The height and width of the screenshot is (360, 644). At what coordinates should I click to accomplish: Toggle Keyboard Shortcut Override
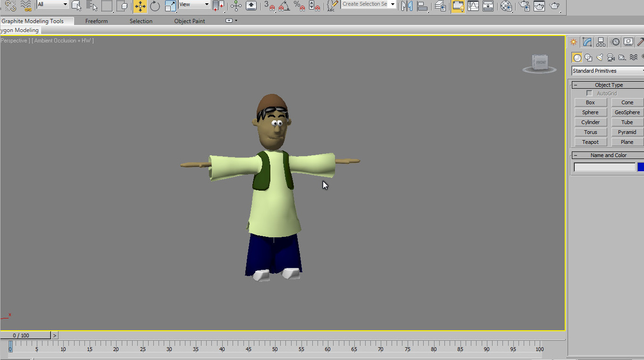pos(251,6)
